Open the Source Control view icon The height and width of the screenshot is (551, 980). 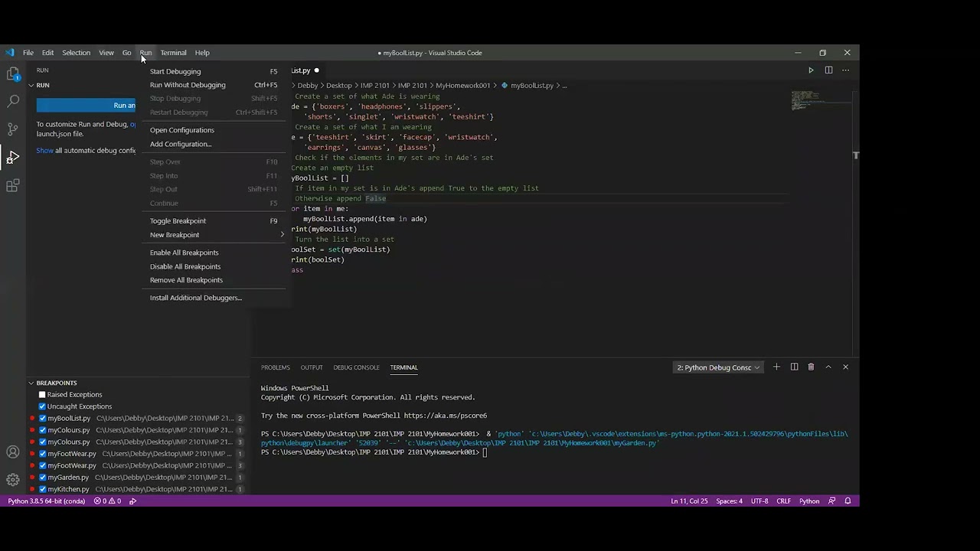coord(13,129)
